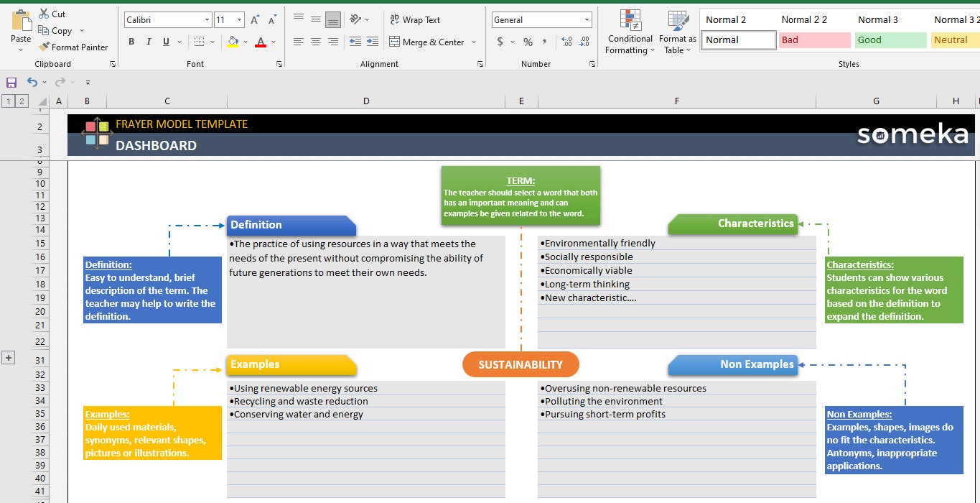Screen dimensions: 980x503
Task: Open Format as Table gallery
Action: 678,32
